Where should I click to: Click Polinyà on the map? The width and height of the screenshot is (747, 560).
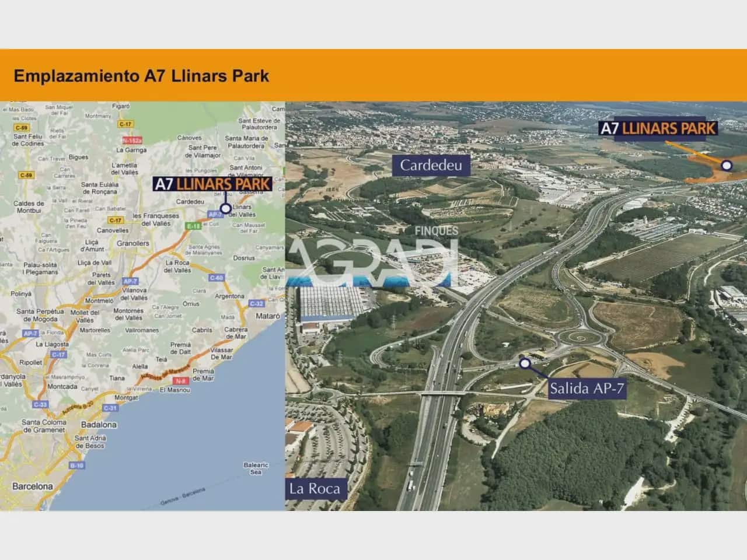coord(20,294)
